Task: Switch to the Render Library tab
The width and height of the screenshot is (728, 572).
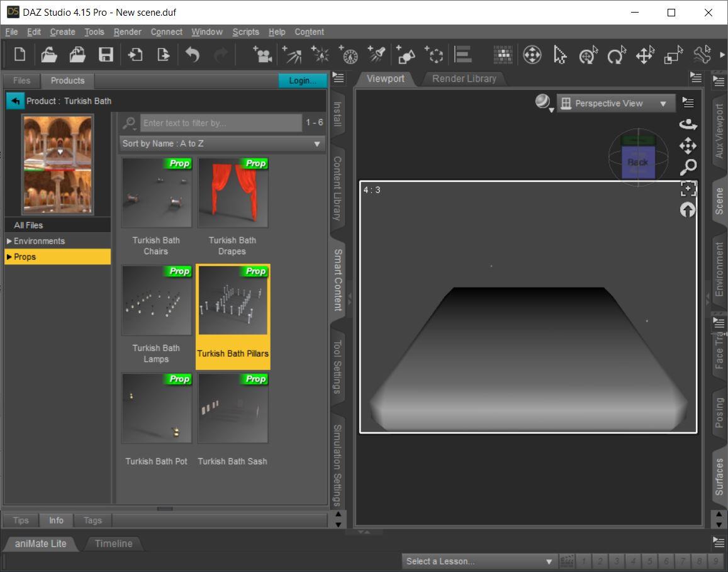Action: click(464, 79)
